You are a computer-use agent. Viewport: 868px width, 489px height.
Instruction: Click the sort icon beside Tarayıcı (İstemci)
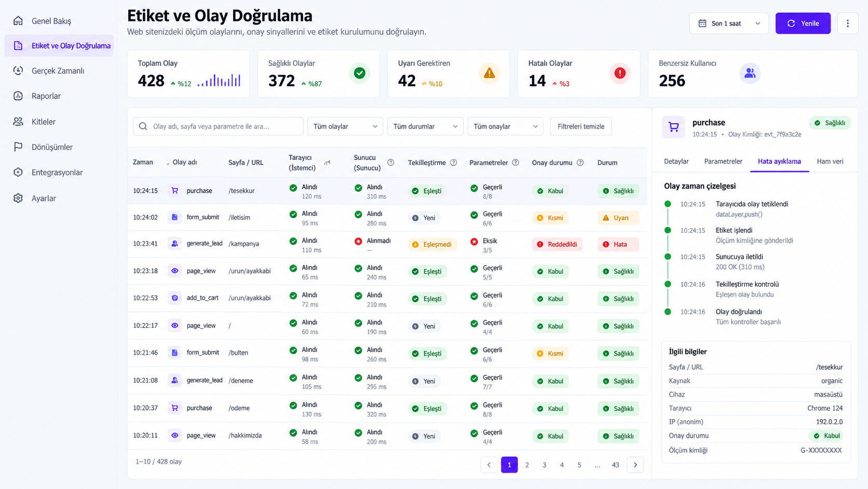(327, 163)
